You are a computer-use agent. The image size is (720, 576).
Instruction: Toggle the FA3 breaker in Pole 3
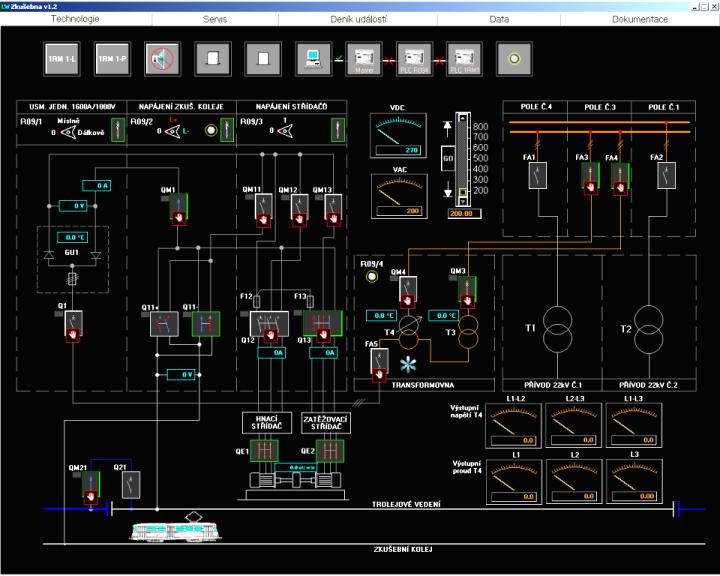point(589,177)
